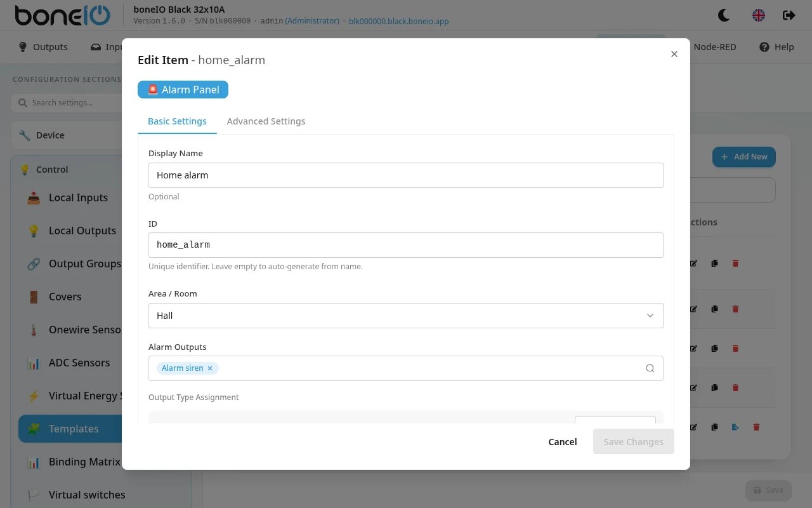Expand the Area / Room dropdown

click(406, 316)
